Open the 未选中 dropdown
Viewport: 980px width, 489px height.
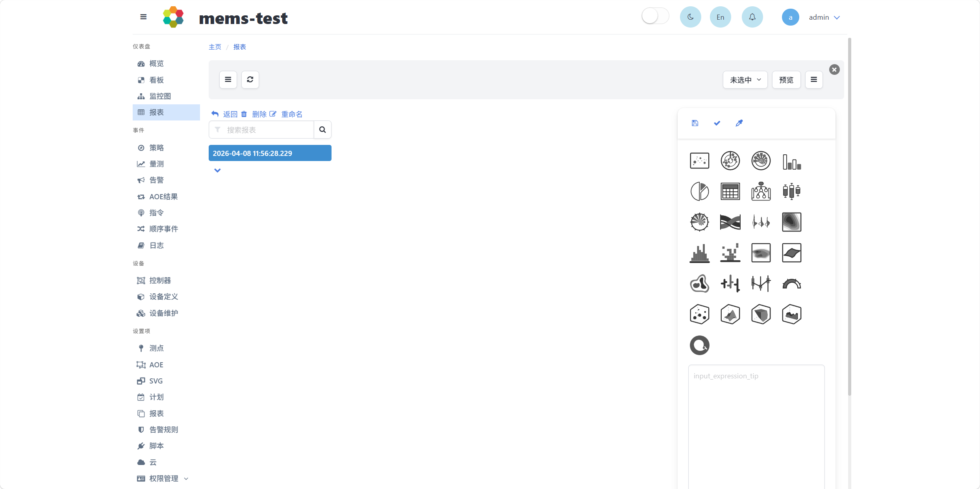click(x=745, y=80)
